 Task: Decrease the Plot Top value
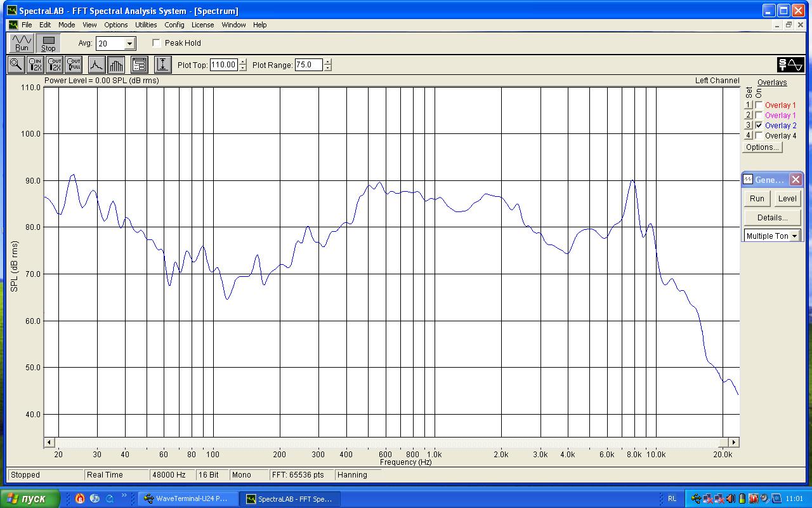pos(243,68)
